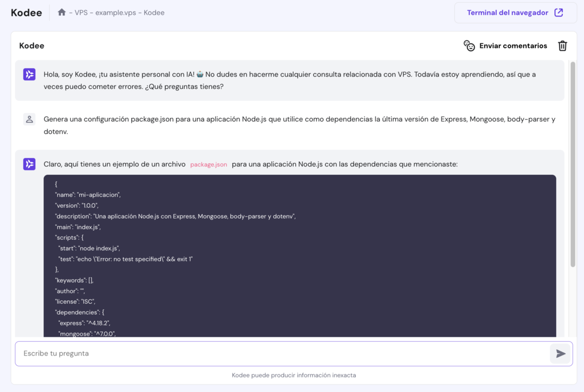Delete the conversation using the trash icon
This screenshot has width=584, height=392.
(562, 46)
